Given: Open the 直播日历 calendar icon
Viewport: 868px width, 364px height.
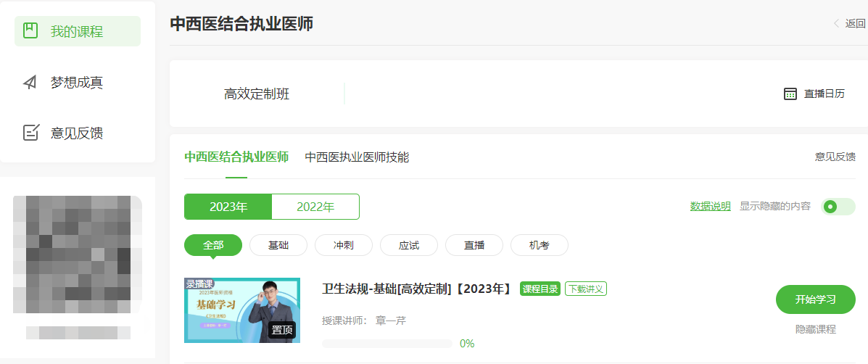Looking at the screenshot, I should [790, 94].
